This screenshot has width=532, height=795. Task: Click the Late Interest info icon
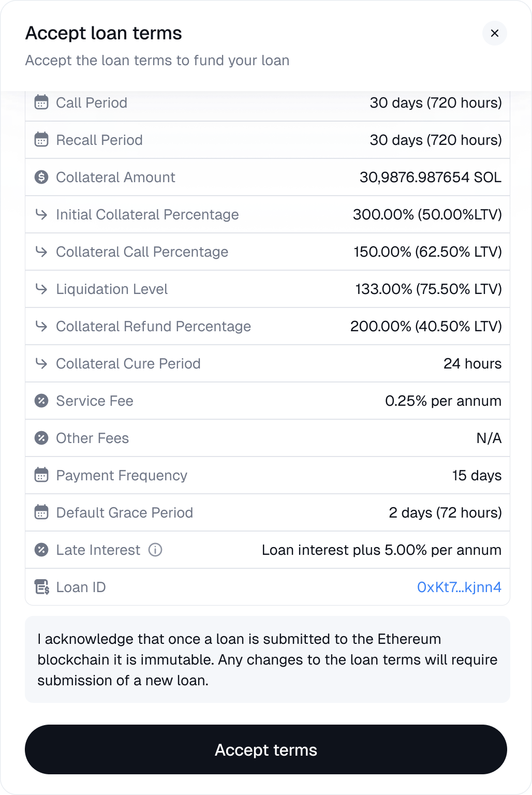[155, 550]
